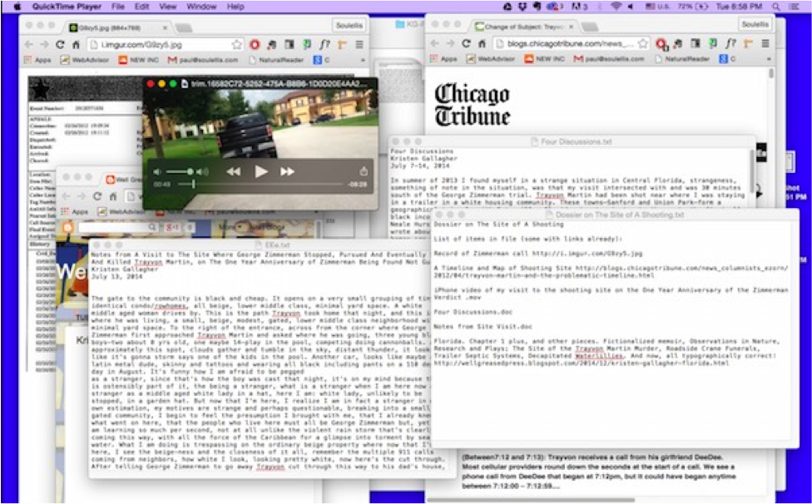Open the Wi-Fi status menu

pos(615,7)
